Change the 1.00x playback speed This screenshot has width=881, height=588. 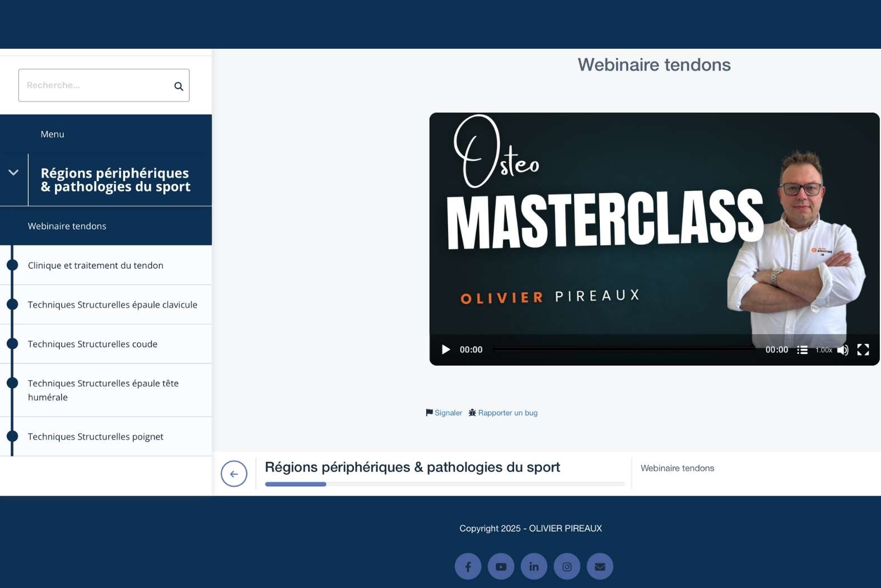coord(823,350)
